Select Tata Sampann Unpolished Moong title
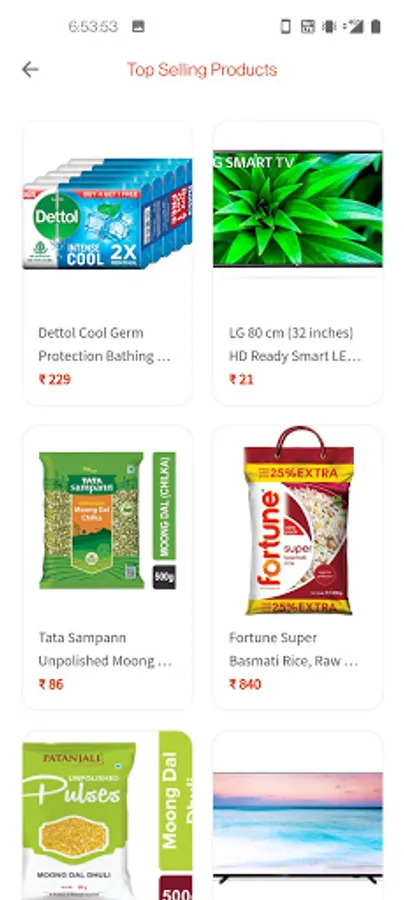The width and height of the screenshot is (404, 900). pos(104,649)
